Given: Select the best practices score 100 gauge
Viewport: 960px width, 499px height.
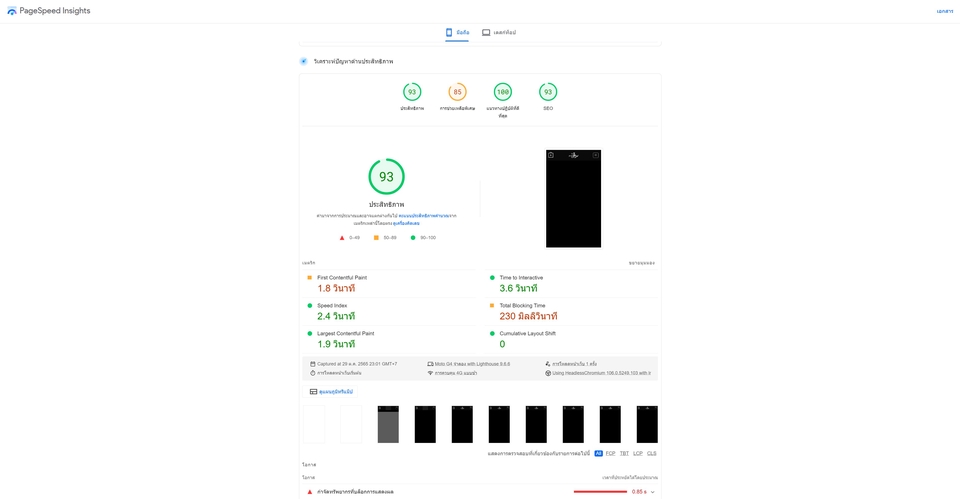Looking at the screenshot, I should [503, 92].
